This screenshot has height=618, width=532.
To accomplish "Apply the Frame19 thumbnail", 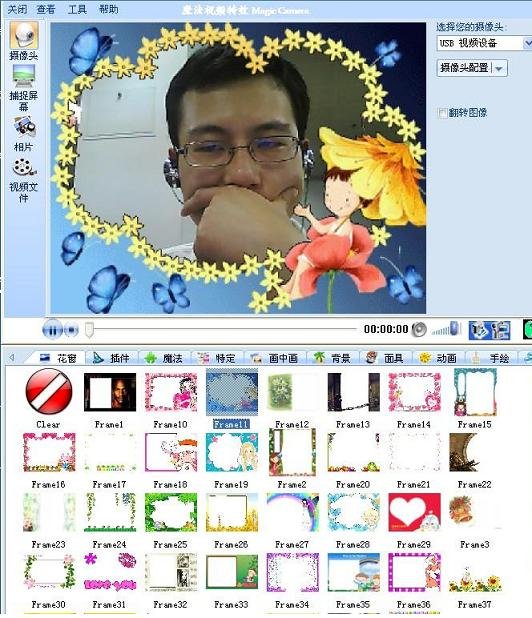I will click(x=232, y=452).
